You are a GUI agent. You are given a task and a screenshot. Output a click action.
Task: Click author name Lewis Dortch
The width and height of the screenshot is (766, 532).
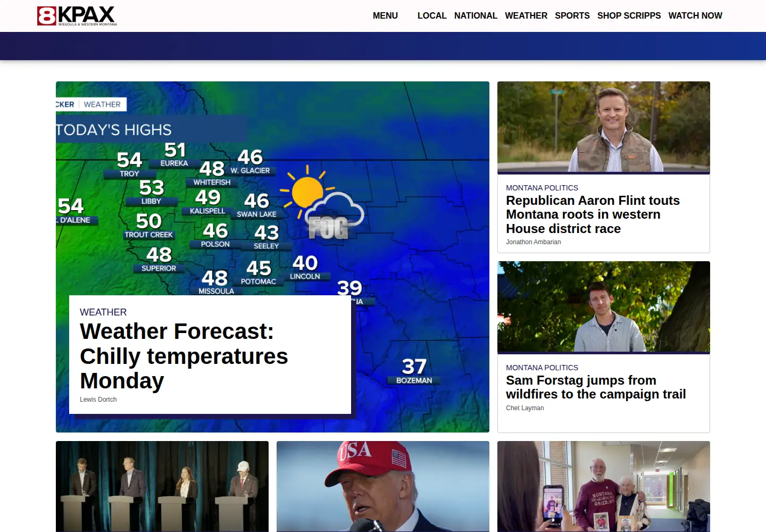[98, 400]
